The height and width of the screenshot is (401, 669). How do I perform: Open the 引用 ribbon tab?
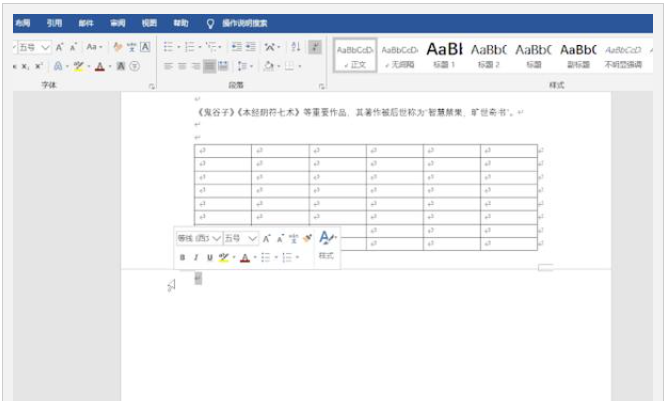[x=54, y=21]
